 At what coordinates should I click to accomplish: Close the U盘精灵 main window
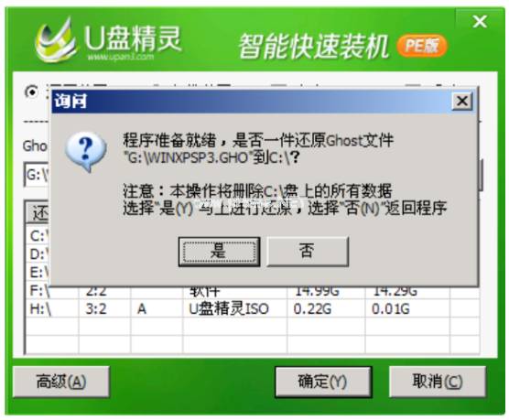(480, 22)
